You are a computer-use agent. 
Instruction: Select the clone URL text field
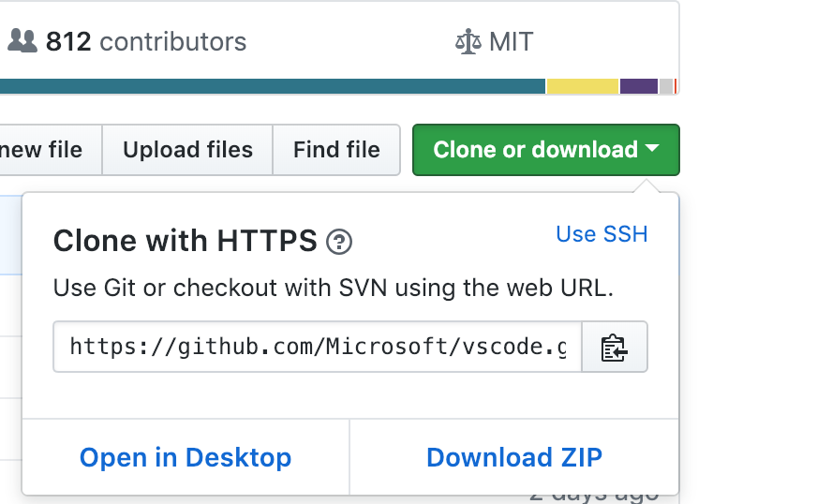(318, 348)
